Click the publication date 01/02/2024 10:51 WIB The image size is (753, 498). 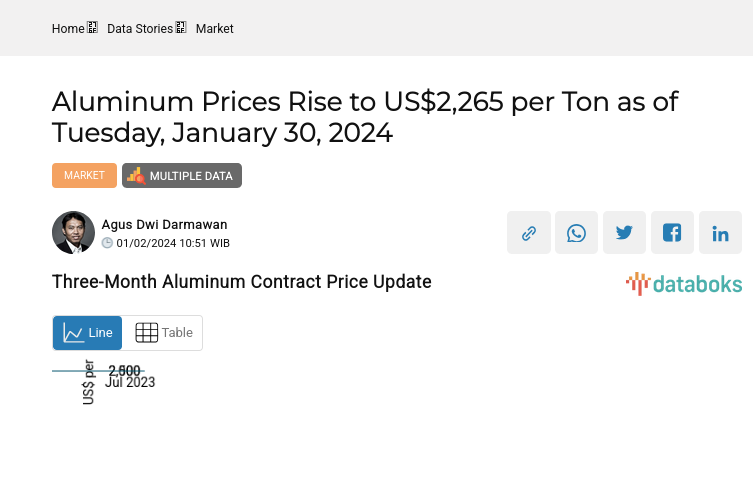(173, 243)
